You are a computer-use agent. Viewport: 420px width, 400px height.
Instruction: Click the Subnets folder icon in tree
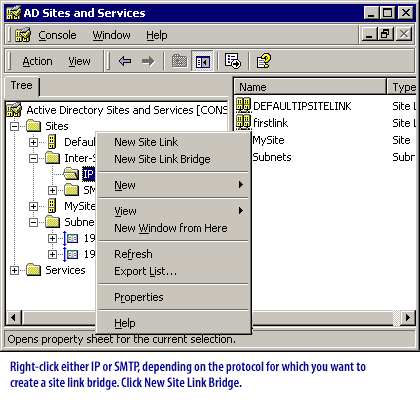(53, 222)
